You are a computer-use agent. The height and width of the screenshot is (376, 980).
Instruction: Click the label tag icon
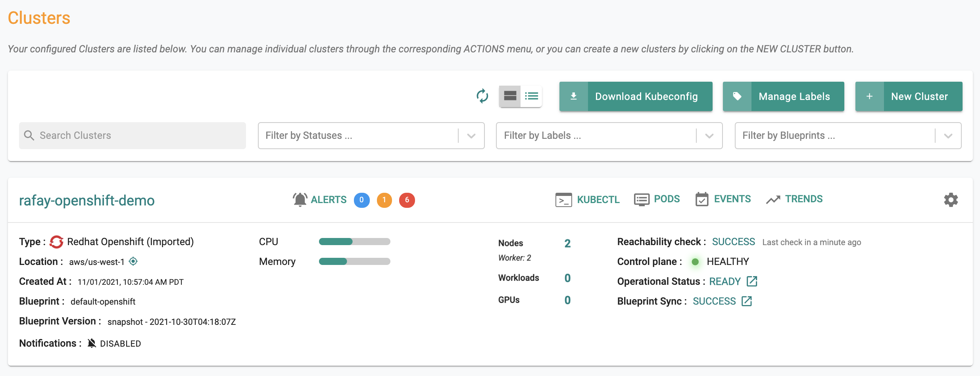(737, 96)
